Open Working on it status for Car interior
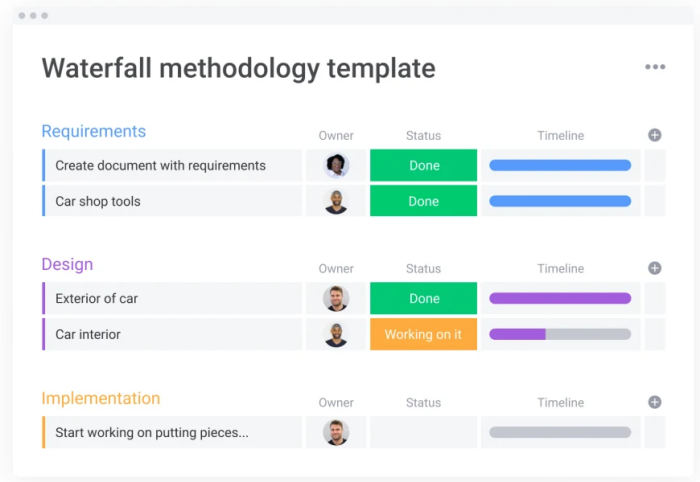 click(x=423, y=334)
